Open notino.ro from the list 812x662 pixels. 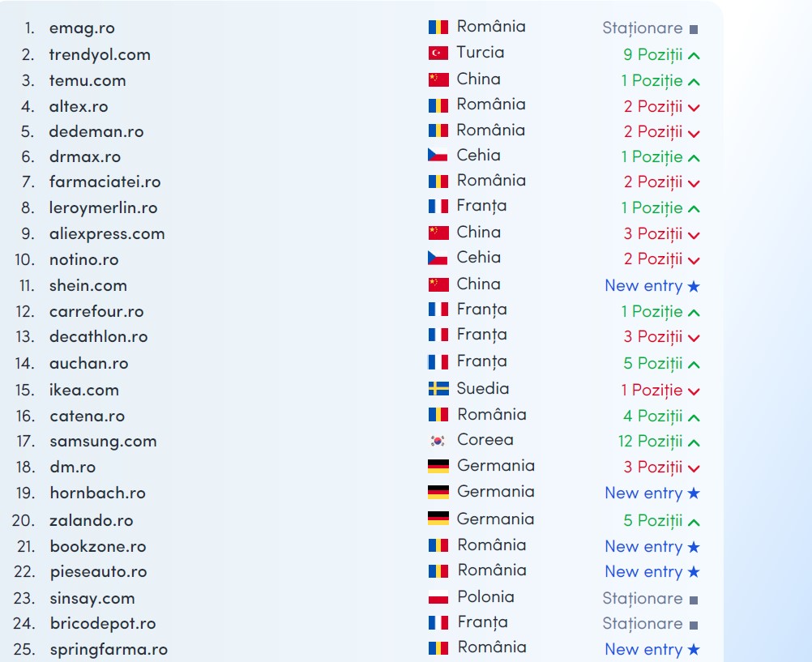point(83,259)
